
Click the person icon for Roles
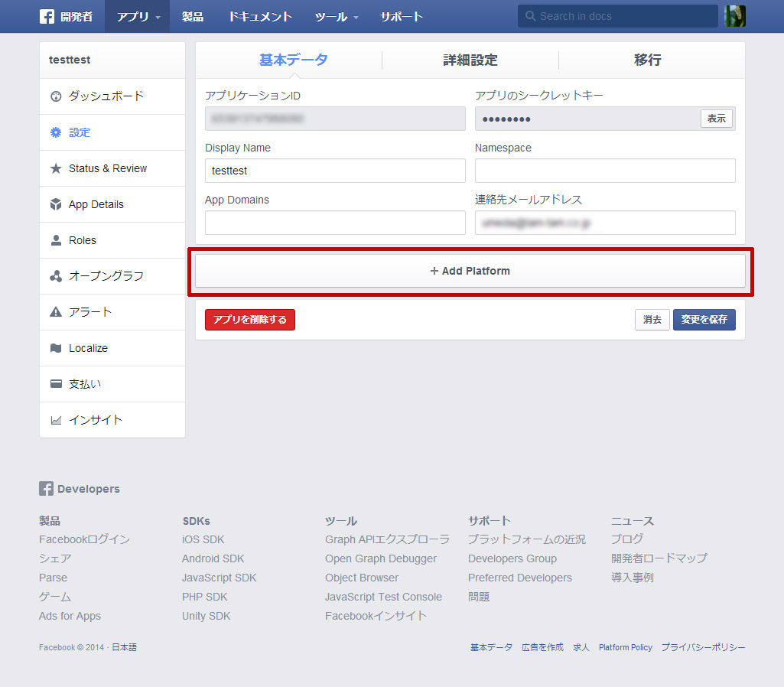[x=56, y=240]
